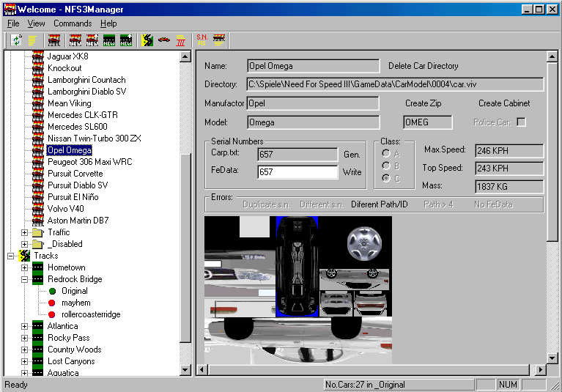Open the Commands menu
This screenshot has width=562, height=392.
tap(73, 23)
